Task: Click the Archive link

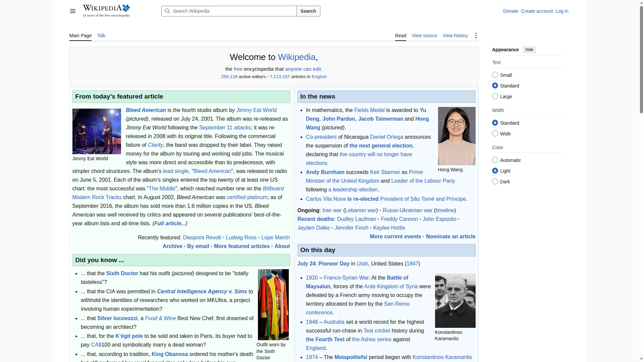Action: pyautogui.click(x=172, y=246)
